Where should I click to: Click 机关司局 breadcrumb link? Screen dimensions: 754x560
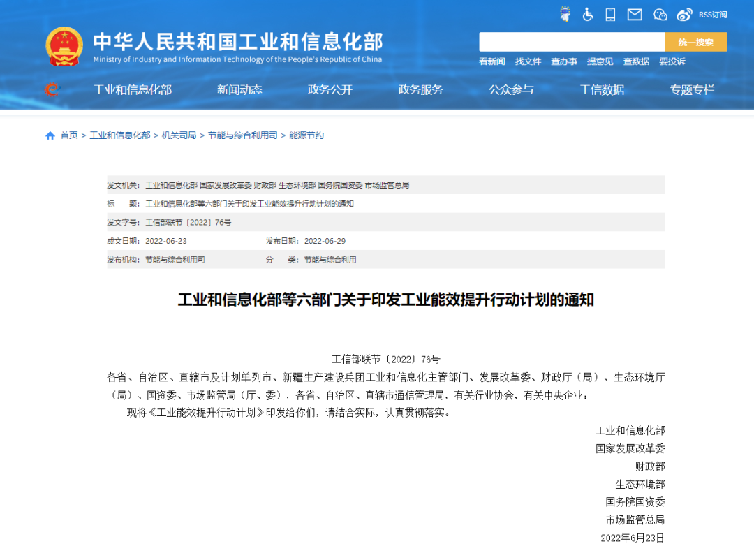click(x=179, y=135)
